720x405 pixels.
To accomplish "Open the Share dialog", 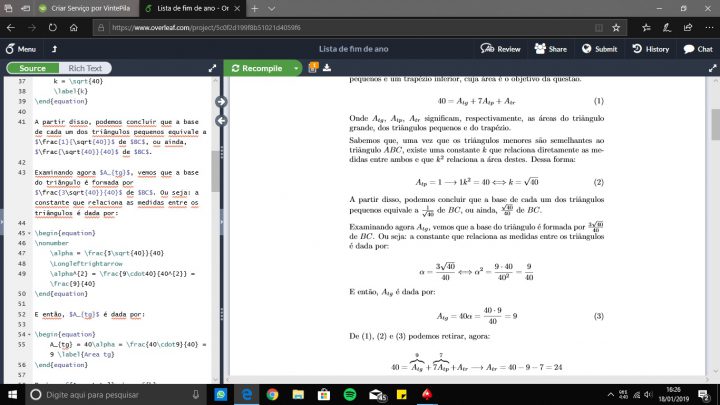I will 551,49.
